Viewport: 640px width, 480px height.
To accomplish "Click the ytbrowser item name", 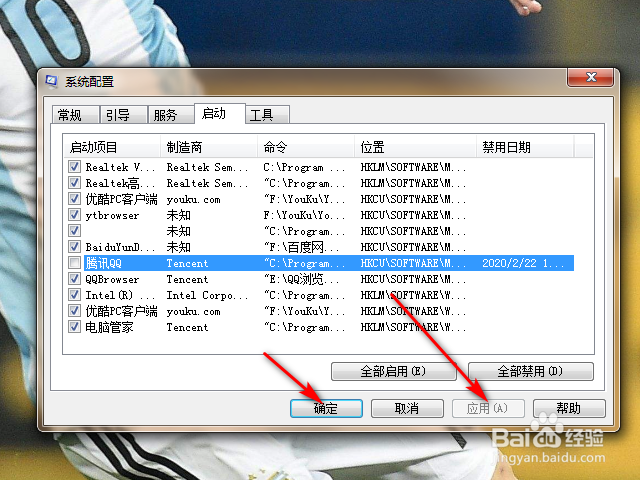I will [x=112, y=216].
